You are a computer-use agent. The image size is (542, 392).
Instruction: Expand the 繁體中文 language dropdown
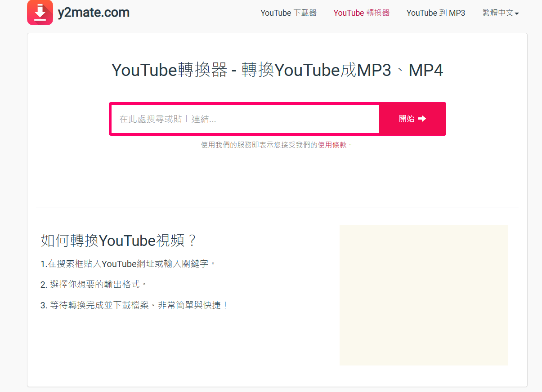501,13
